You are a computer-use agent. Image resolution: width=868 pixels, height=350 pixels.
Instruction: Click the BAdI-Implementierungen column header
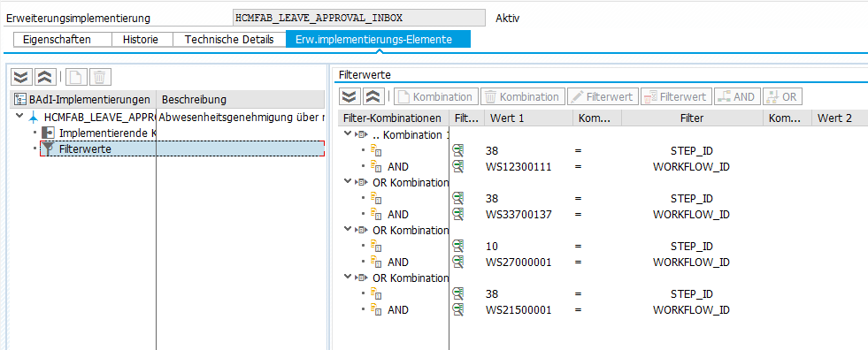click(84, 100)
